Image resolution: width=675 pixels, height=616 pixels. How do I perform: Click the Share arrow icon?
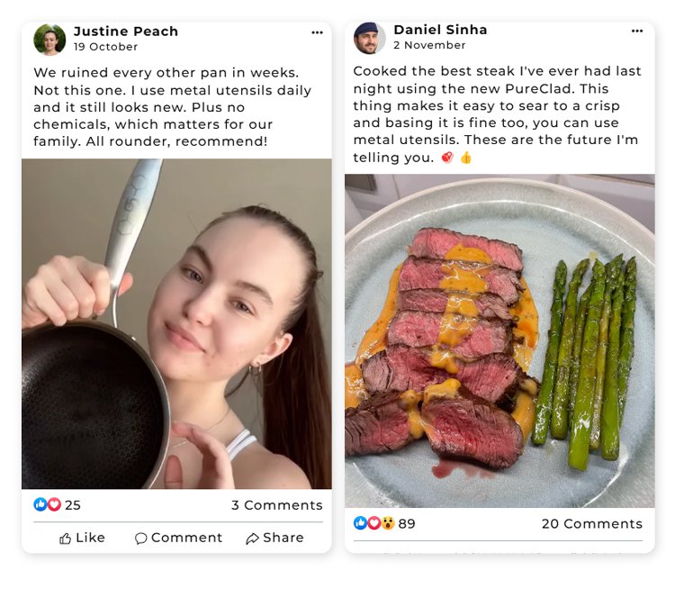tap(253, 539)
